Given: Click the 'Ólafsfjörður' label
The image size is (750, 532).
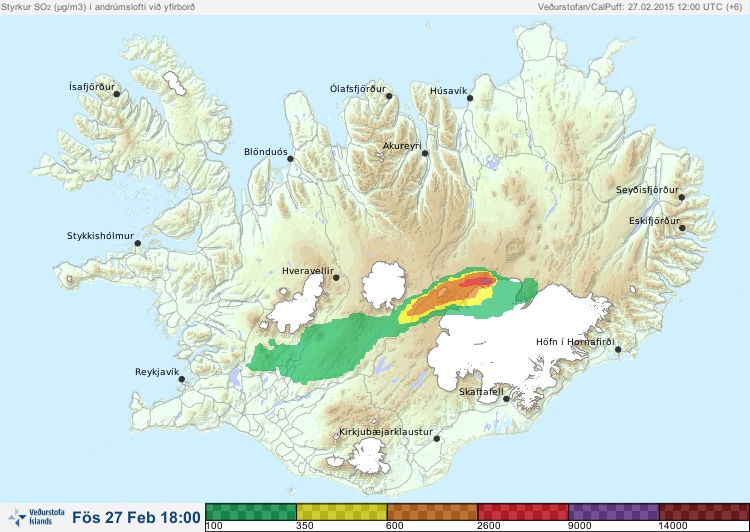Looking at the screenshot, I should tap(358, 89).
